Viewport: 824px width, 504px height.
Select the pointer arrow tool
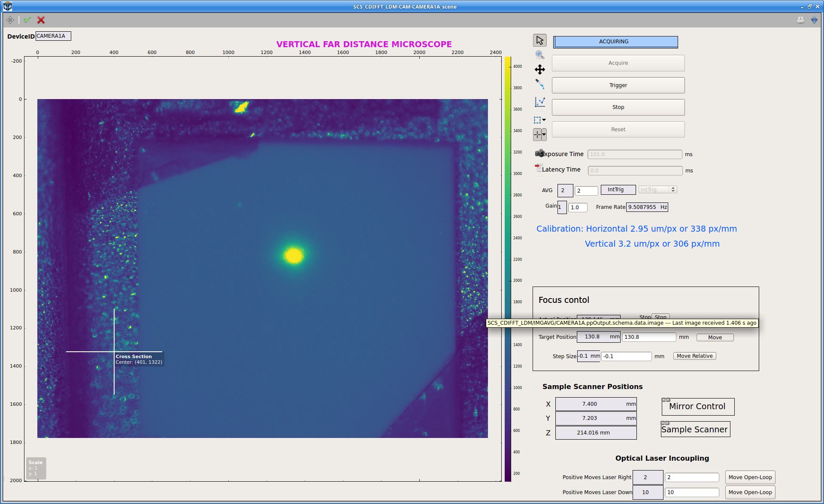[x=540, y=40]
